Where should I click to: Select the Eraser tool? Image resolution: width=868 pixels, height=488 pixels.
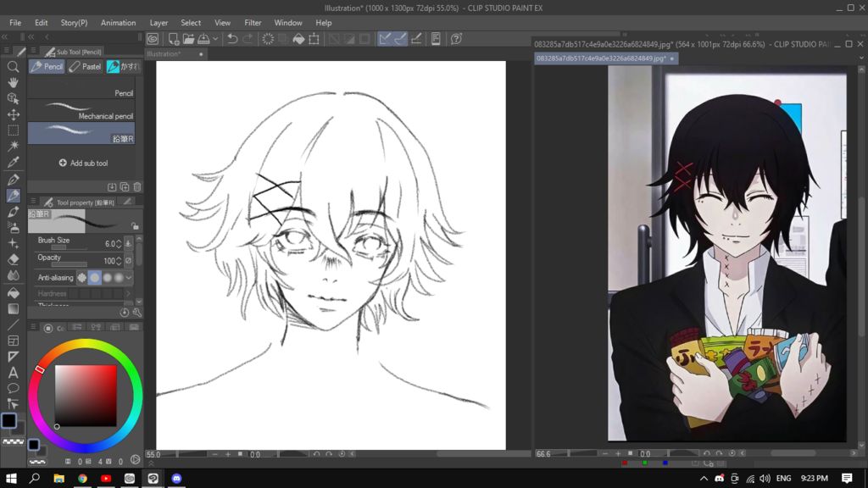click(13, 259)
